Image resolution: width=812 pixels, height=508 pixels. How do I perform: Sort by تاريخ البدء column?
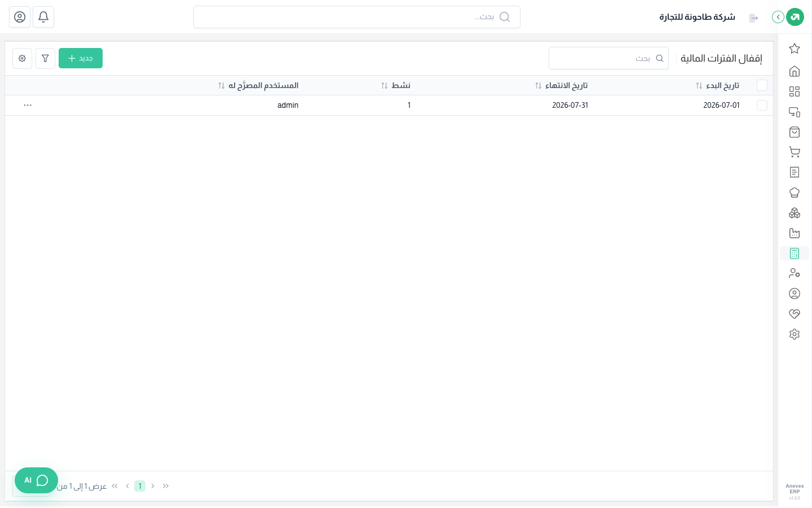tap(718, 85)
